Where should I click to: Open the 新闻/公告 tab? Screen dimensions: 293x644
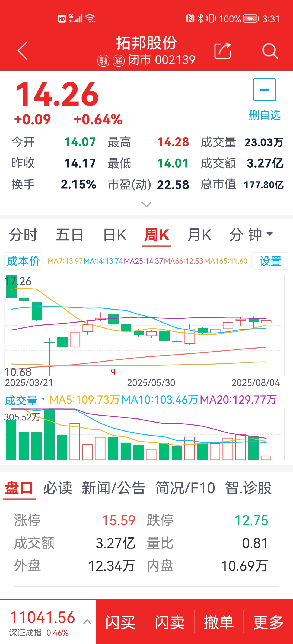click(x=114, y=488)
